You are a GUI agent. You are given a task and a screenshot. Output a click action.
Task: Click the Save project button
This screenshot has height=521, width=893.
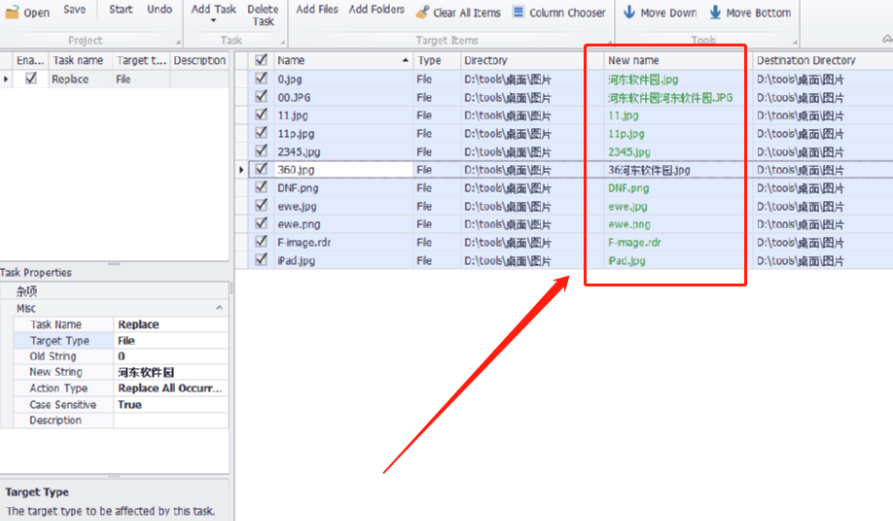point(75,10)
